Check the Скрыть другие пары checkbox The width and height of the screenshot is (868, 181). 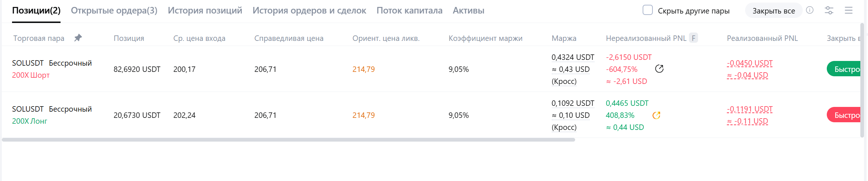coord(648,10)
